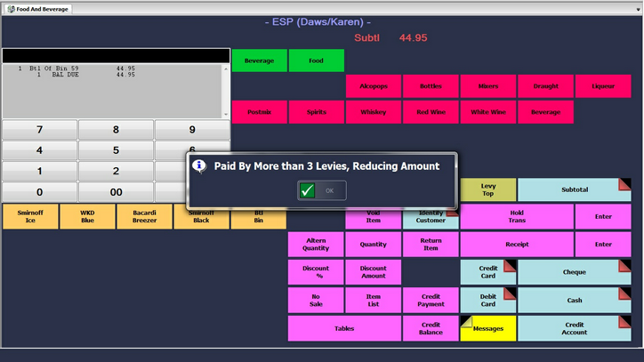644x362 pixels.
Task: Click the green checkmark OK icon
Action: tap(307, 190)
